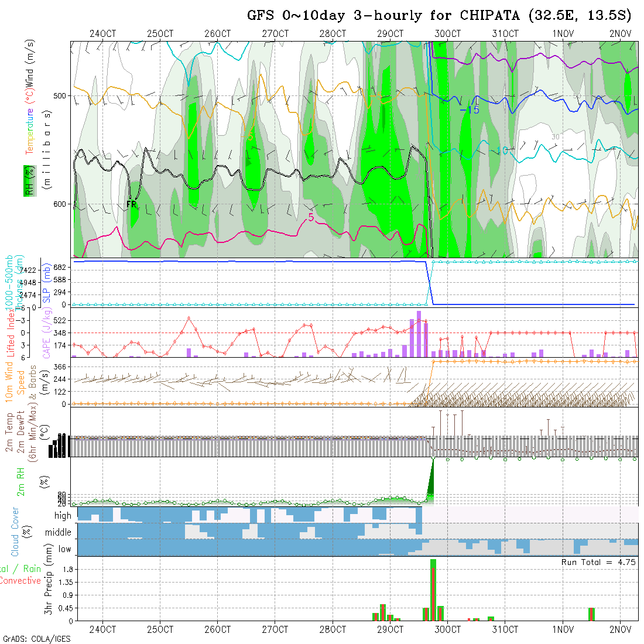Click the 'high' cloud cover row label

62,516
